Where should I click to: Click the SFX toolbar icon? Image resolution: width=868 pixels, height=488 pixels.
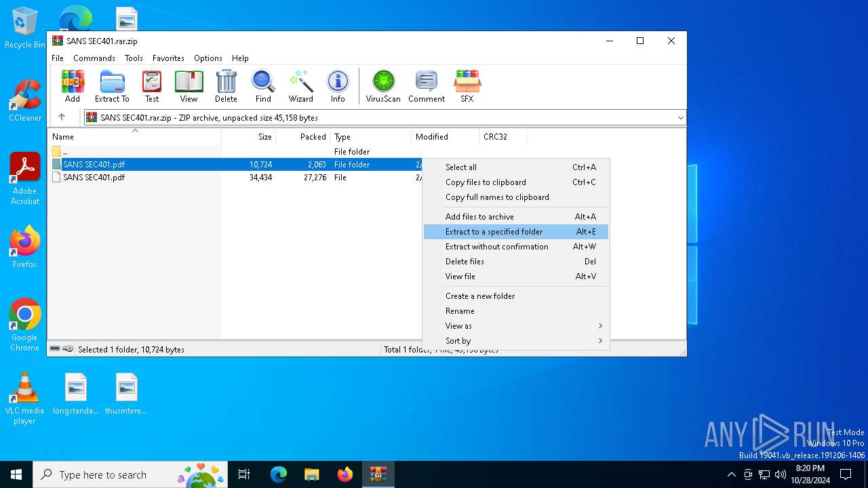(x=467, y=86)
